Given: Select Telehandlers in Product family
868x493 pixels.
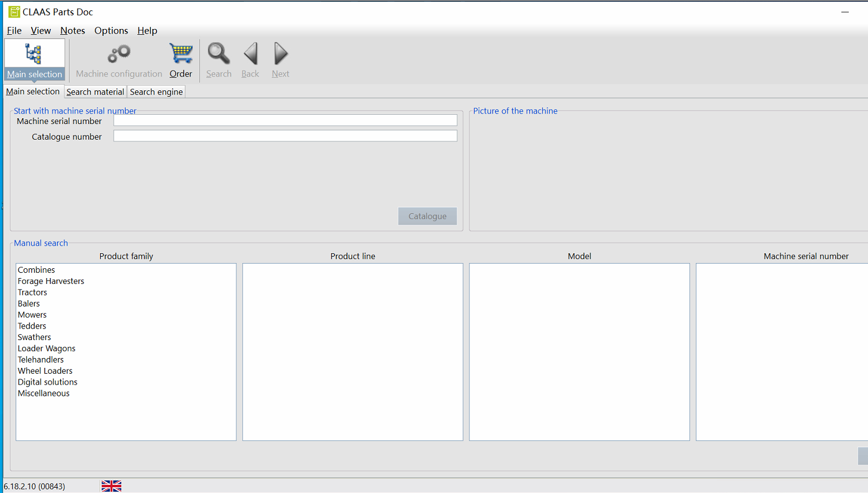Looking at the screenshot, I should tap(126, 360).
